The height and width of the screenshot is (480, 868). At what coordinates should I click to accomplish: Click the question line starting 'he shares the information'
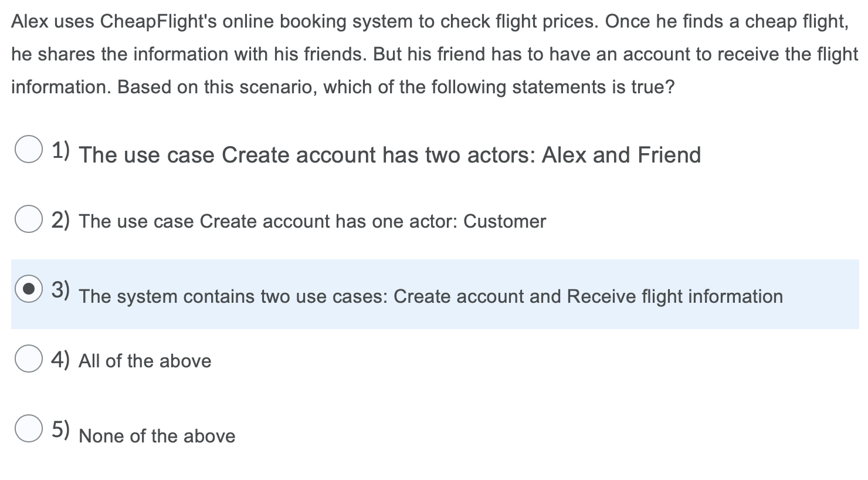tap(435, 55)
